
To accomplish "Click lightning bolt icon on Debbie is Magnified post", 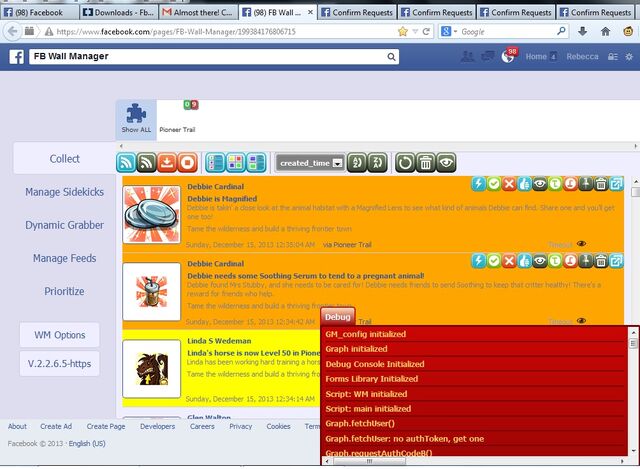I will pyautogui.click(x=478, y=184).
